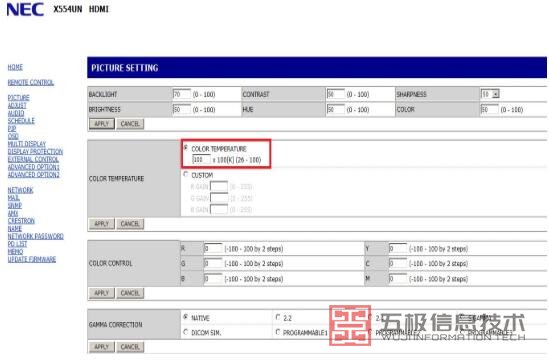Click the G color control field

213,263
